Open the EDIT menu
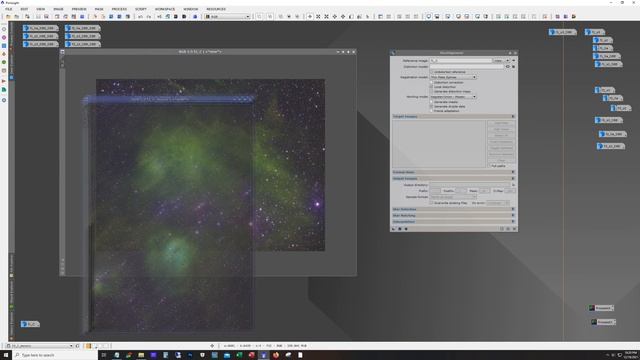This screenshot has height=360, width=640. [x=24, y=9]
